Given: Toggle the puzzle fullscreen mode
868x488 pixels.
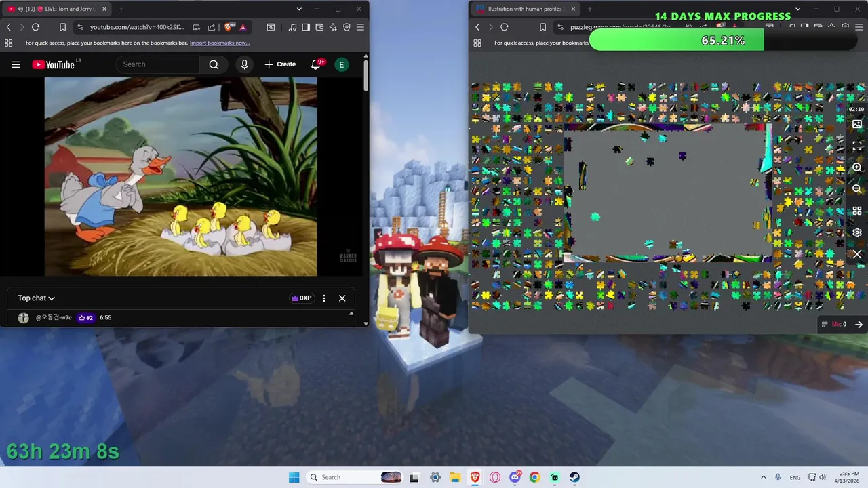Looking at the screenshot, I should tap(857, 146).
